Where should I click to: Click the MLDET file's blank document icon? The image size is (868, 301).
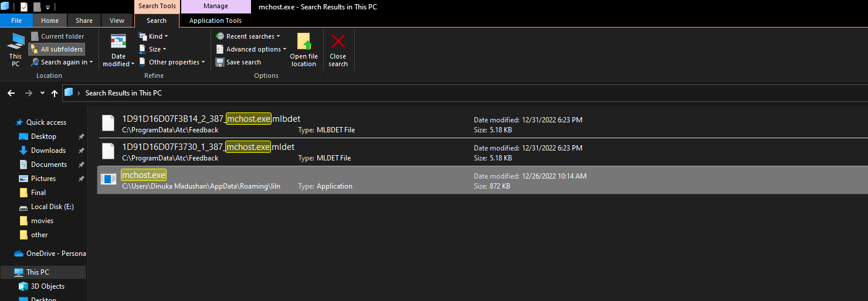click(x=108, y=151)
